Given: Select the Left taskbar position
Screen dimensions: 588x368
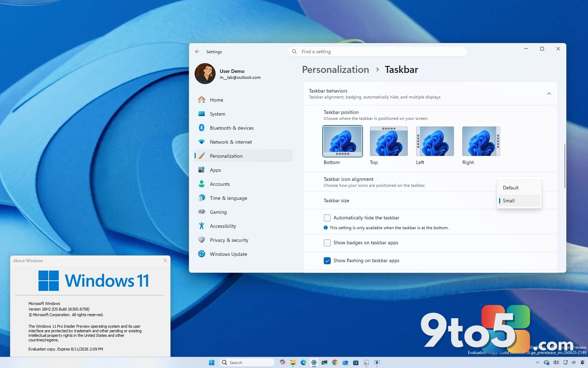Looking at the screenshot, I should (x=435, y=141).
